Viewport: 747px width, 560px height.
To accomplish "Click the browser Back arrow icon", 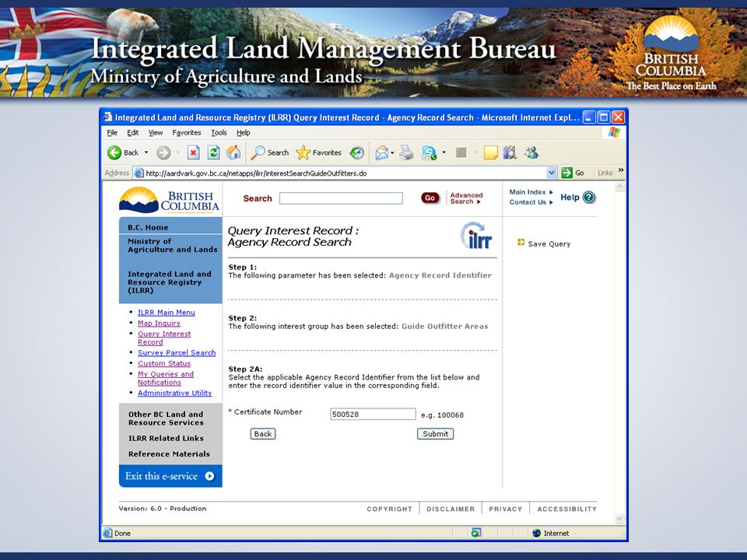I will pyautogui.click(x=114, y=152).
